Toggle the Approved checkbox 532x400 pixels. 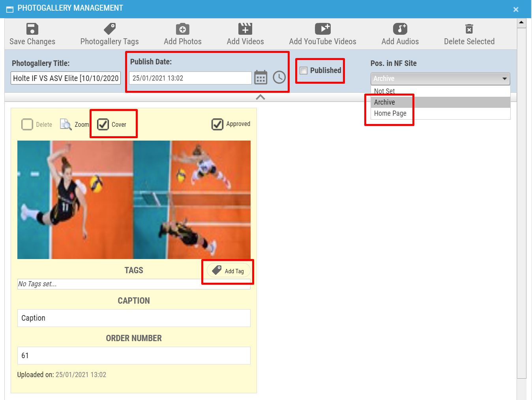[x=217, y=124]
